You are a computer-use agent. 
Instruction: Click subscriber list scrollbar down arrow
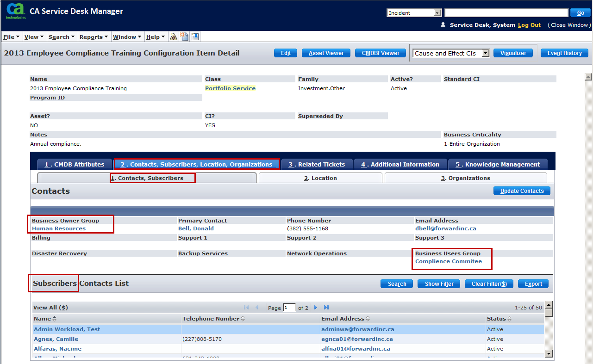coord(549,354)
